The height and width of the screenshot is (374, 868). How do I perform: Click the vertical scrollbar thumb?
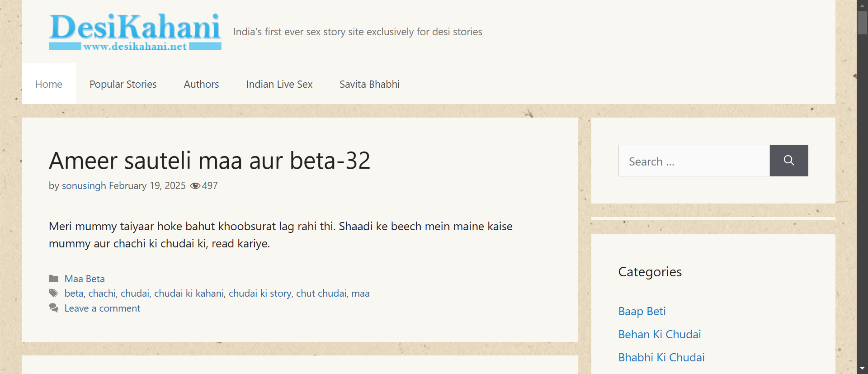(862, 23)
